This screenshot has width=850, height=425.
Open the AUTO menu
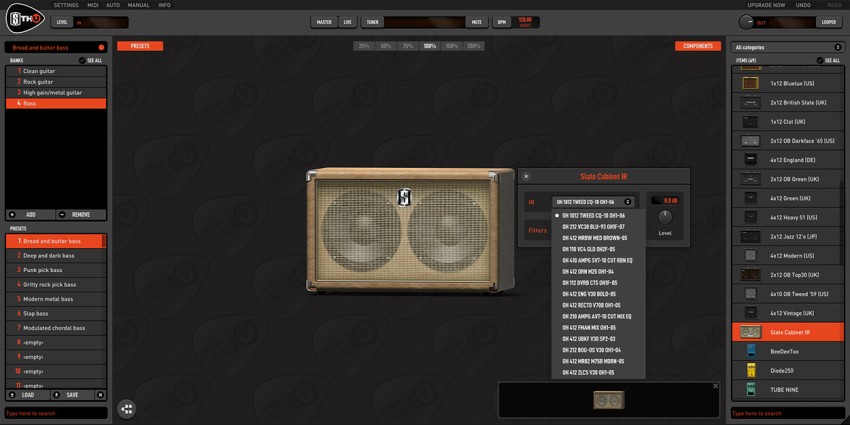click(113, 5)
